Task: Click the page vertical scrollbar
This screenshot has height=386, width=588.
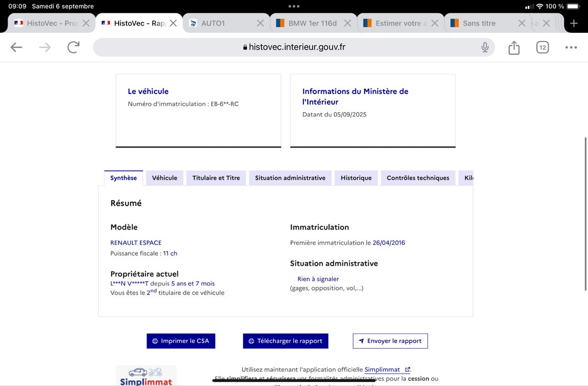Action: pos(586,214)
